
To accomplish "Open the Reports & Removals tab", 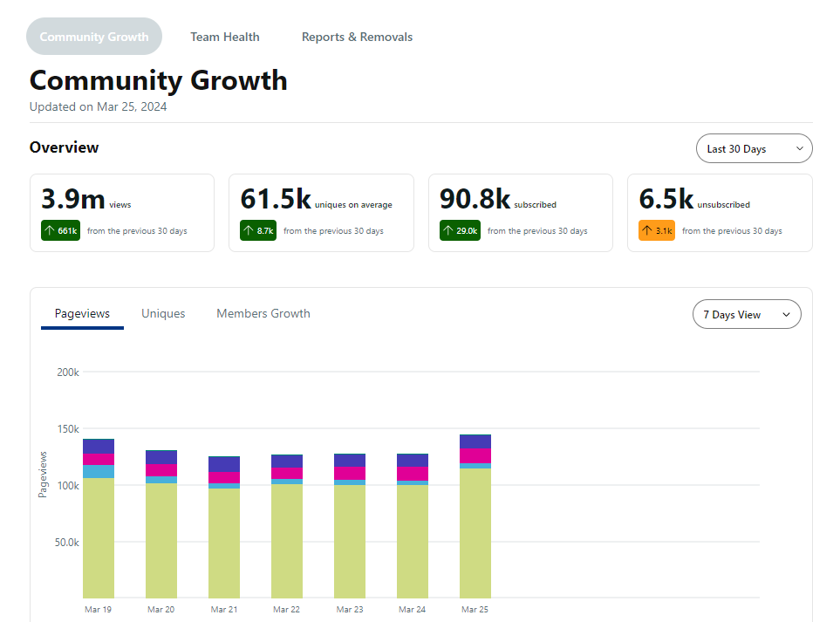I will pyautogui.click(x=358, y=37).
